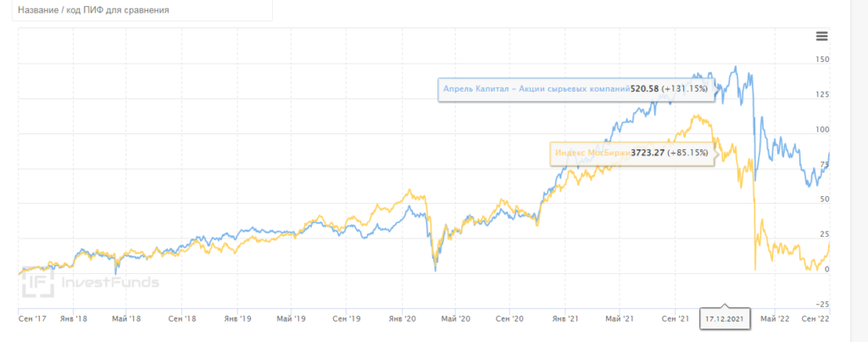Click the Янв '19 axis label
Screen dimensions: 868x342
click(x=237, y=319)
